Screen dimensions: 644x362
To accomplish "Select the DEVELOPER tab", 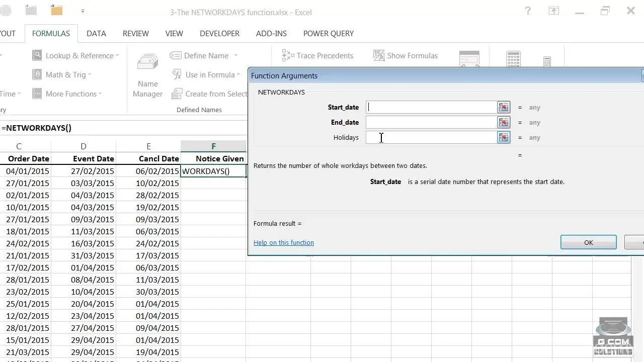I will 219,34.
